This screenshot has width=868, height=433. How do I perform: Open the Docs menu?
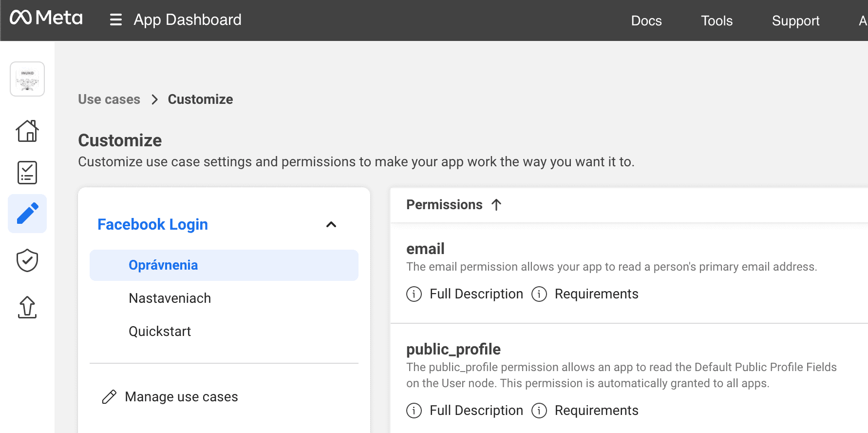point(646,20)
